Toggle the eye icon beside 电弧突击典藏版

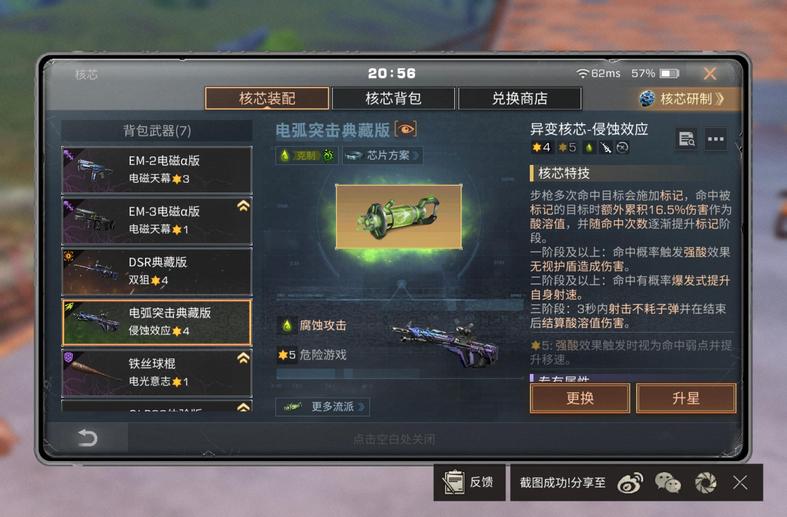pyautogui.click(x=406, y=130)
